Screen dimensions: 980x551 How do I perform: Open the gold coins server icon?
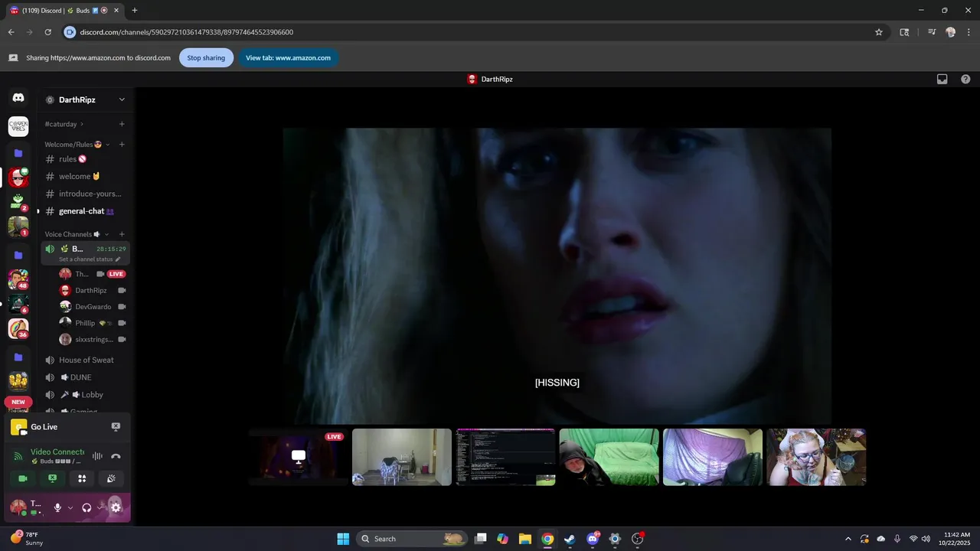(x=18, y=380)
